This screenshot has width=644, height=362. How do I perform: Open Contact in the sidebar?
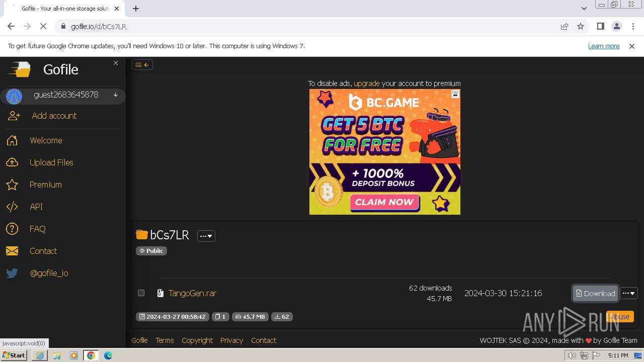click(x=43, y=251)
